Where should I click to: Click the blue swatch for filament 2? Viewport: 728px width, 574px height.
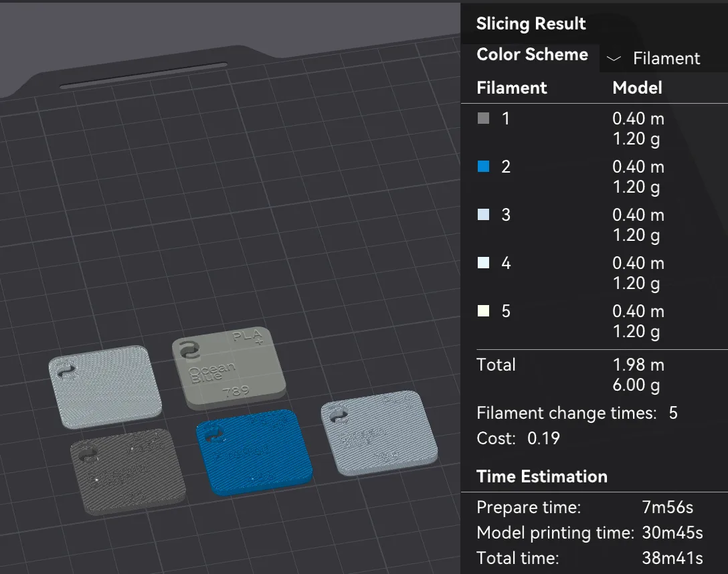(x=483, y=167)
